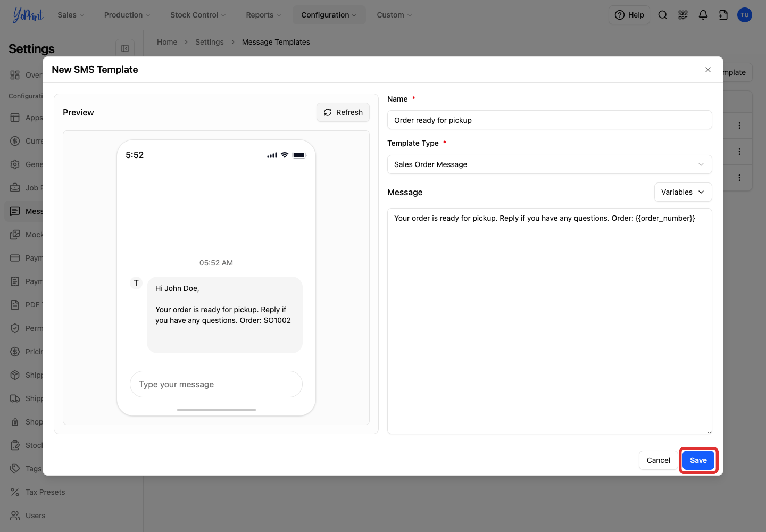
Task: Open Users settings page
Action: point(36,516)
